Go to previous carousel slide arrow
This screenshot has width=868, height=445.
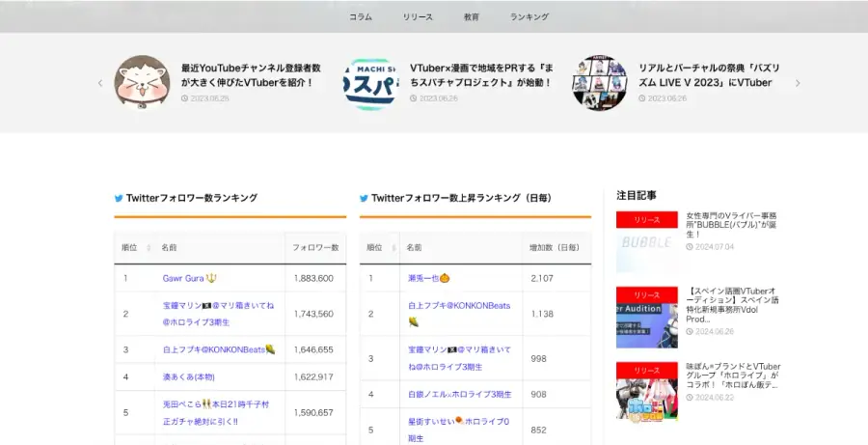click(100, 83)
